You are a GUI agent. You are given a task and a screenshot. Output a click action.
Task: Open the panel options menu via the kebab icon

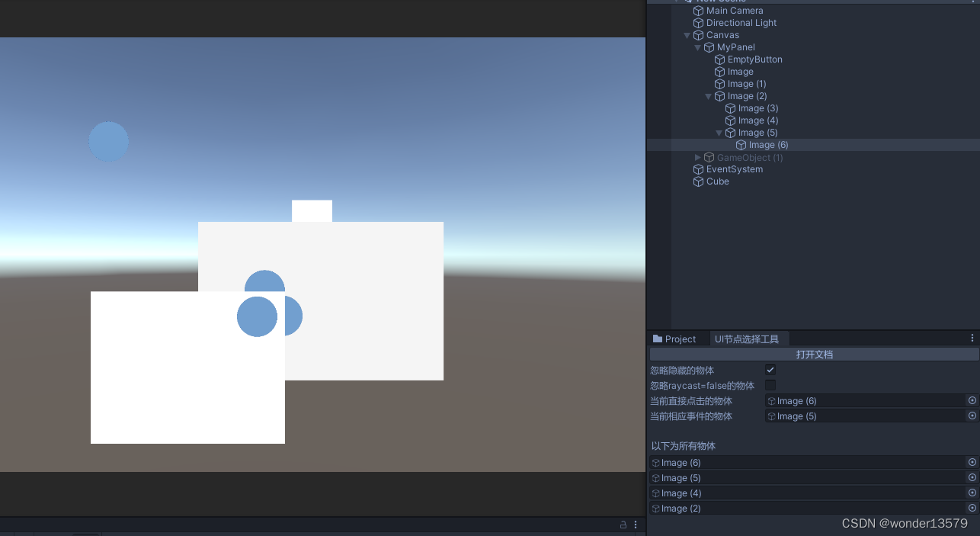[x=972, y=338]
